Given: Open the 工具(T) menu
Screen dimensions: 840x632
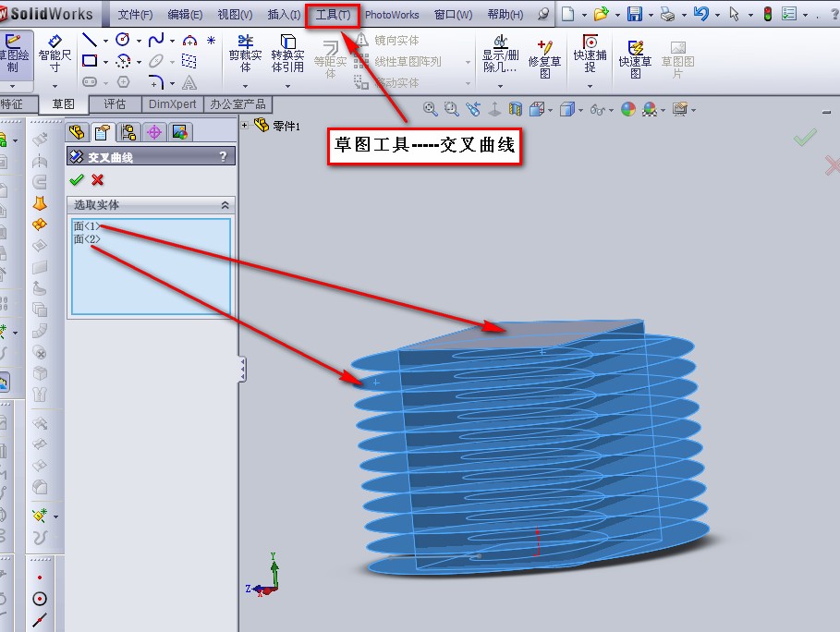Looking at the screenshot, I should [x=333, y=14].
